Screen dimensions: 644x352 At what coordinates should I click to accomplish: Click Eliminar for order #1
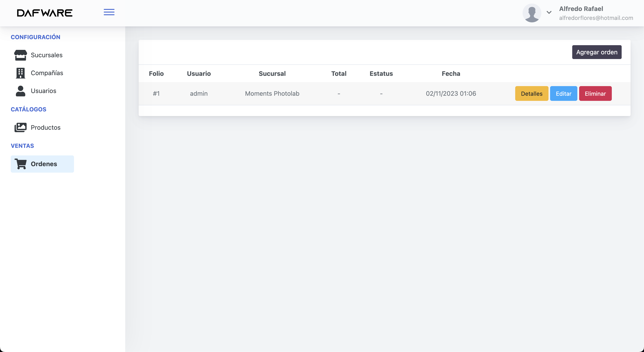(x=595, y=94)
